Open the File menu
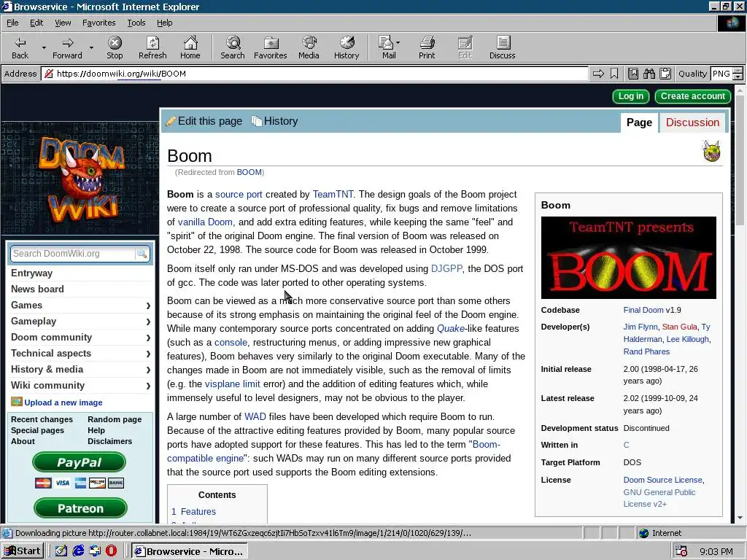The height and width of the screenshot is (560, 747). 12,23
